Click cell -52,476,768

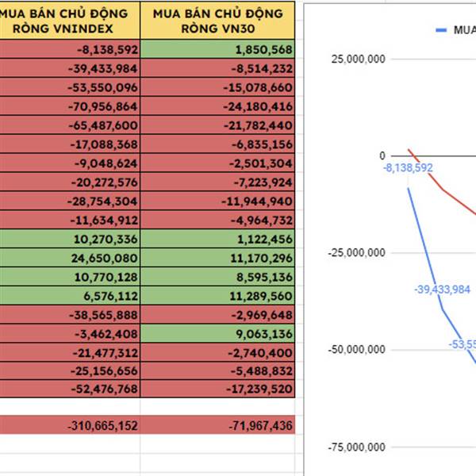point(70,388)
